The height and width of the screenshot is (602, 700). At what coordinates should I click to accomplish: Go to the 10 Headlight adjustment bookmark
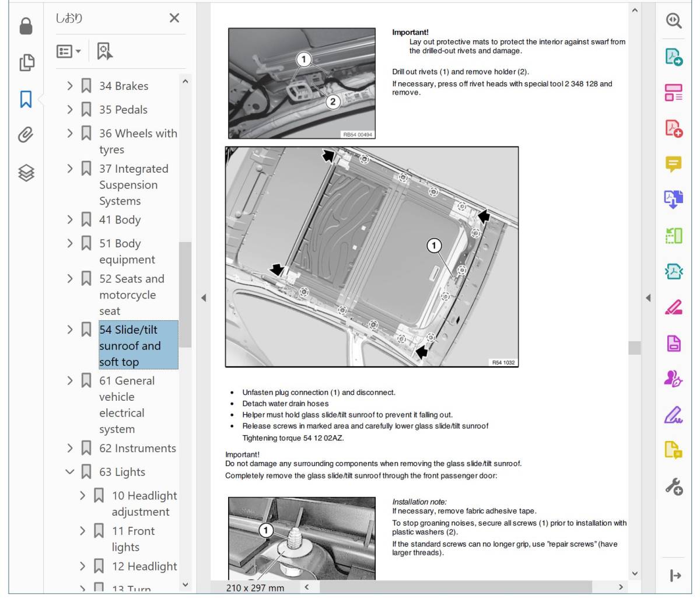click(x=145, y=504)
